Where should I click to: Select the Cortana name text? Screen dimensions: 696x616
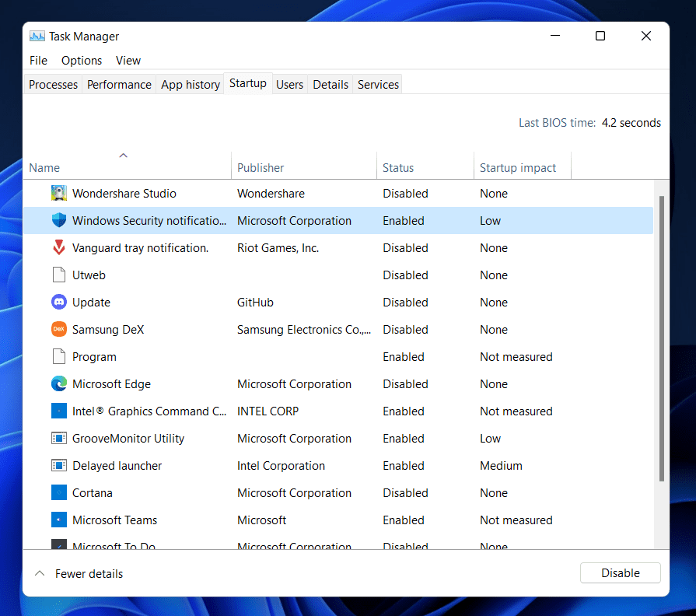93,492
